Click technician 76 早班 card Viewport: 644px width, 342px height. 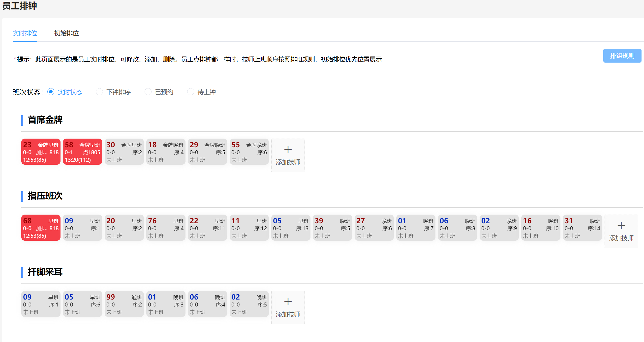tap(166, 228)
